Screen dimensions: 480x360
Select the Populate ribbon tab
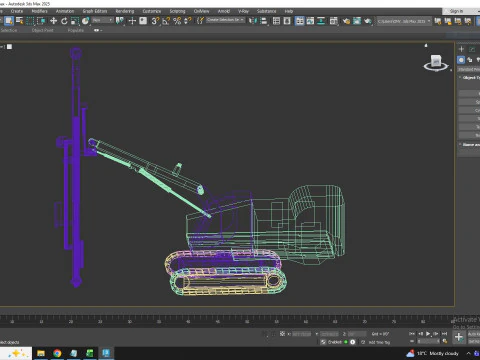click(x=76, y=30)
